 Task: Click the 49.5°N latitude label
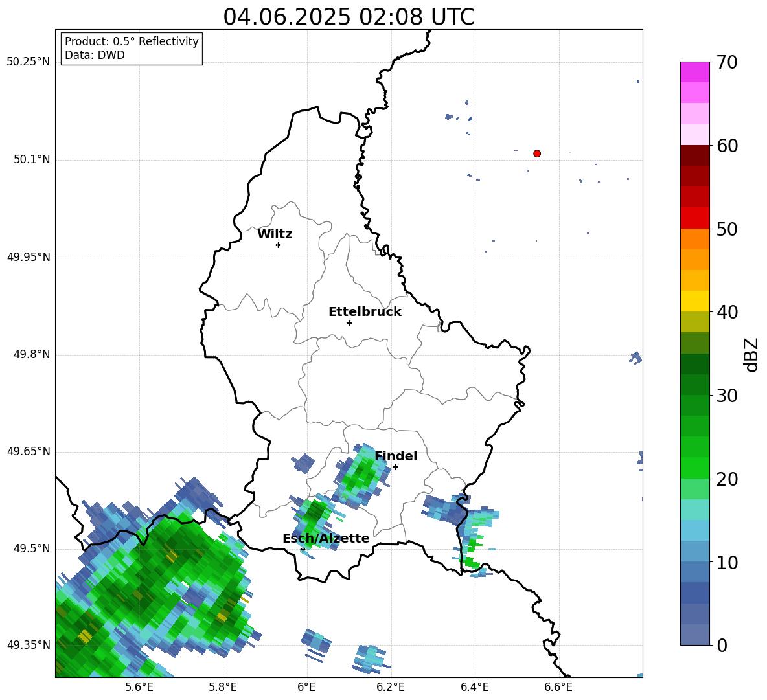pyautogui.click(x=32, y=548)
